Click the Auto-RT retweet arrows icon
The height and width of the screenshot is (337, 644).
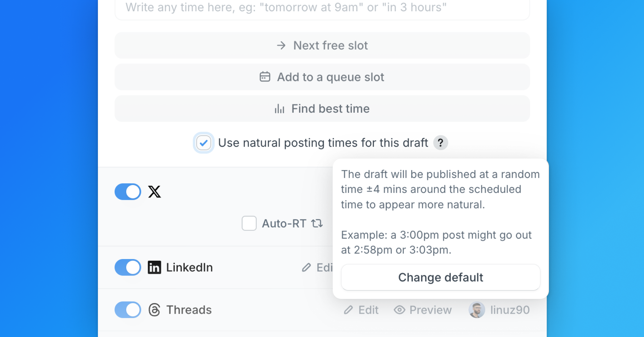[317, 223]
